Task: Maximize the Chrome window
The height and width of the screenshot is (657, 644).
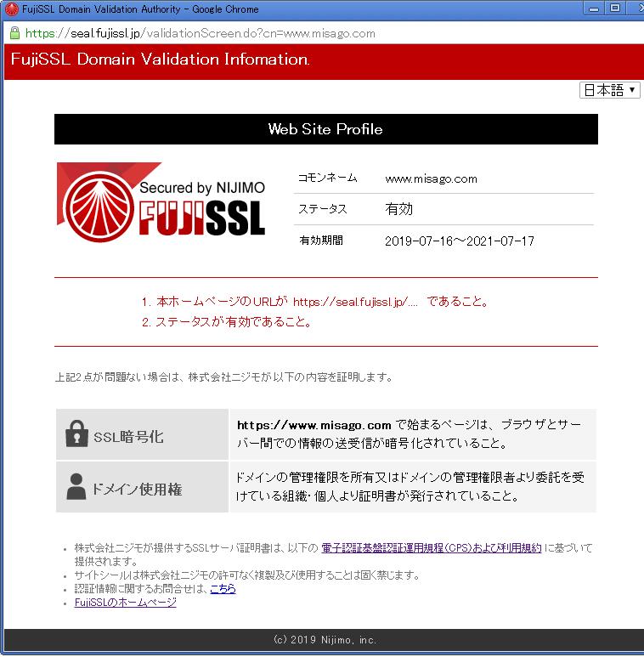Action: pos(615,8)
